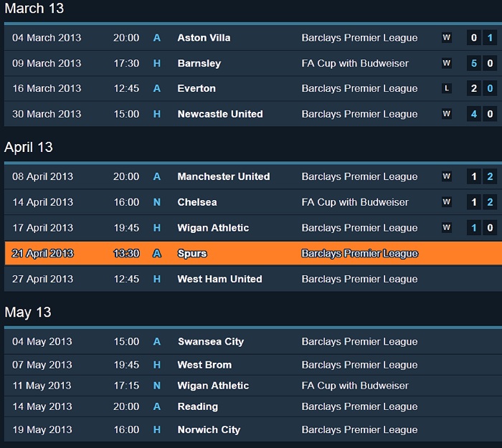This screenshot has width=502, height=448.
Task: Click the H venue marker for Barnsley fixture
Action: click(157, 63)
